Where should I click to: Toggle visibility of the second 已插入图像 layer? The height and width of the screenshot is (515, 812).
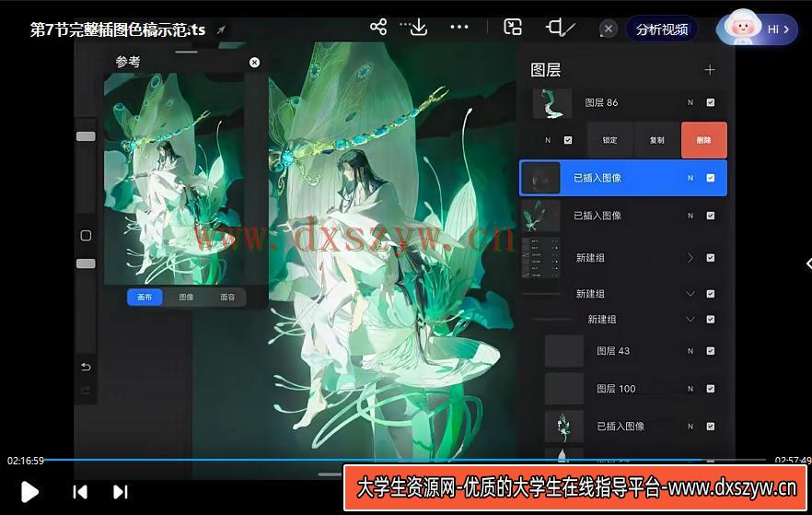711,216
